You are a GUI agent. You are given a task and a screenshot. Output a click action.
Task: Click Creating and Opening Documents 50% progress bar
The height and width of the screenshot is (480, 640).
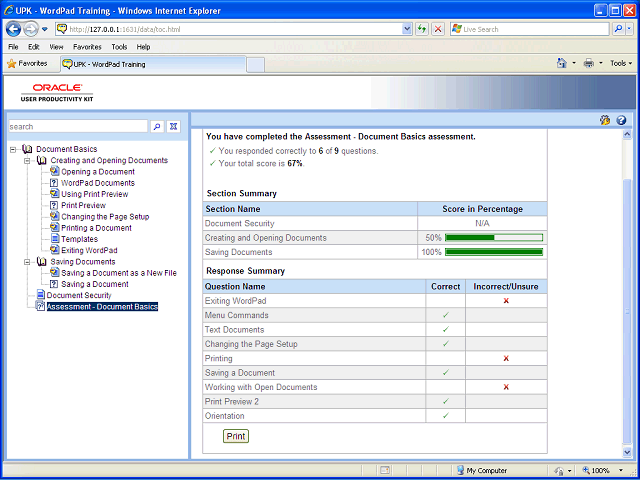pyautogui.click(x=494, y=238)
